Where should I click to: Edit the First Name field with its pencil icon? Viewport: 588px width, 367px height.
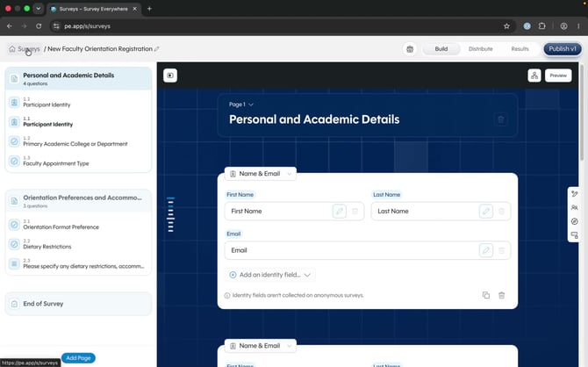coord(340,212)
